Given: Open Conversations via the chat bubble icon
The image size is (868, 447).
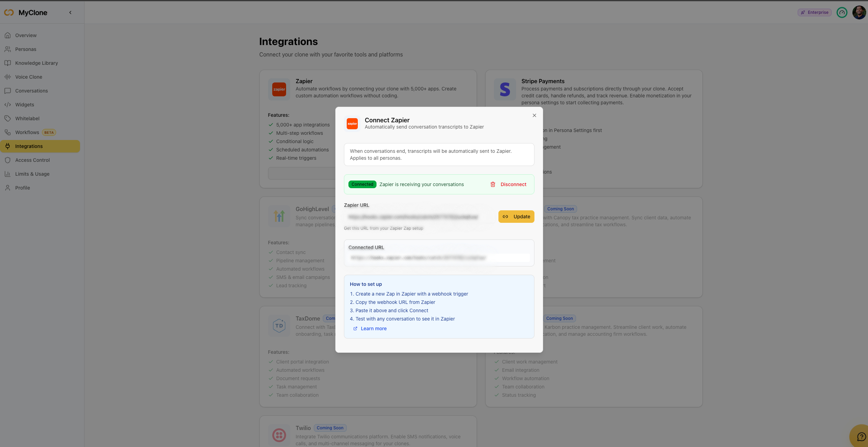Looking at the screenshot, I should (x=8, y=90).
